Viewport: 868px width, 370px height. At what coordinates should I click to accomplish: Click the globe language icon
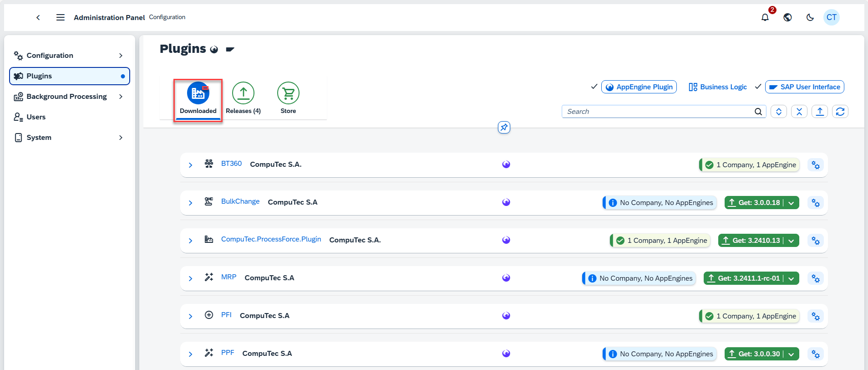[787, 17]
